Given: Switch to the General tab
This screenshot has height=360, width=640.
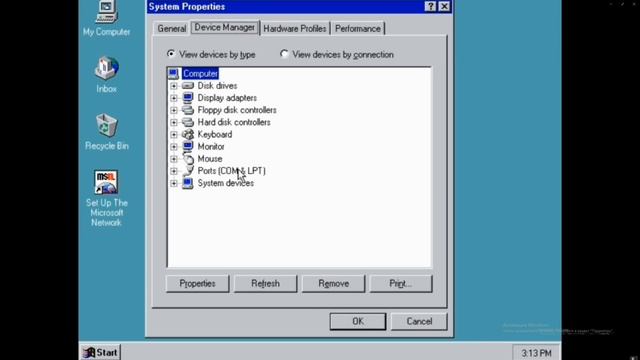Looking at the screenshot, I should pyautogui.click(x=172, y=29).
